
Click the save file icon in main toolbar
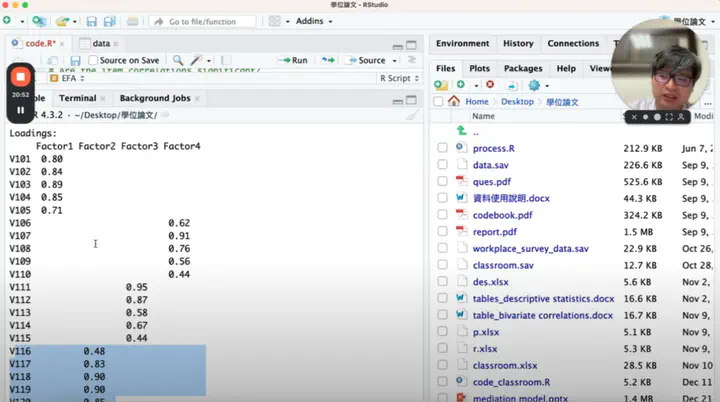pos(91,22)
